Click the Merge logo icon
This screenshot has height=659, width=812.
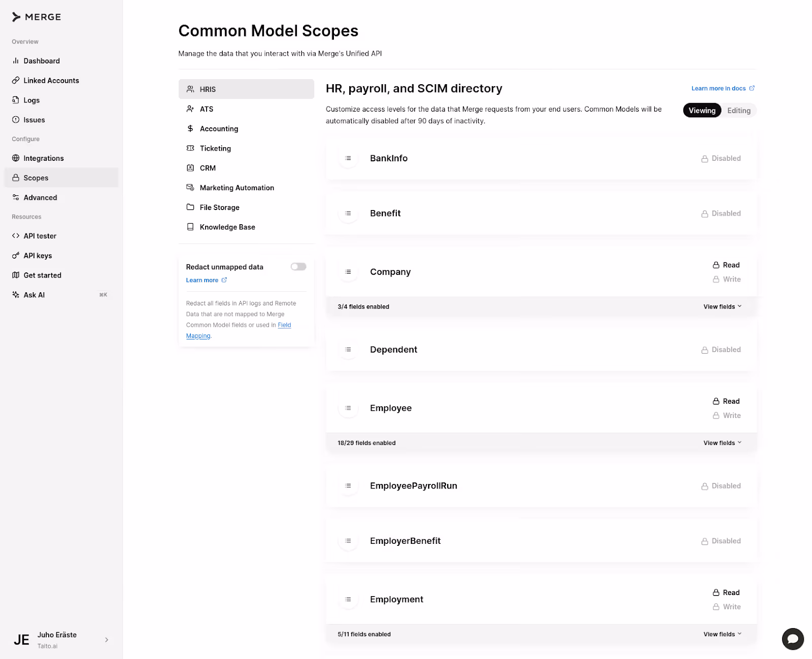[x=16, y=17]
